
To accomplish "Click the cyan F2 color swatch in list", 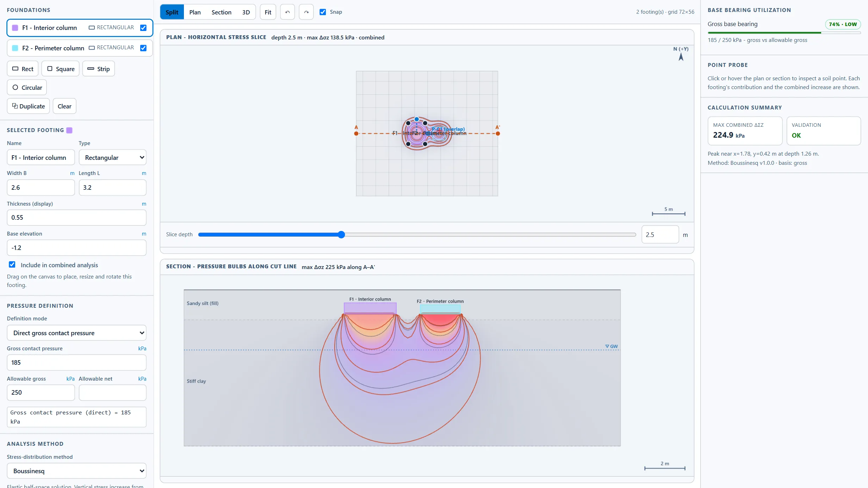I will [x=15, y=48].
